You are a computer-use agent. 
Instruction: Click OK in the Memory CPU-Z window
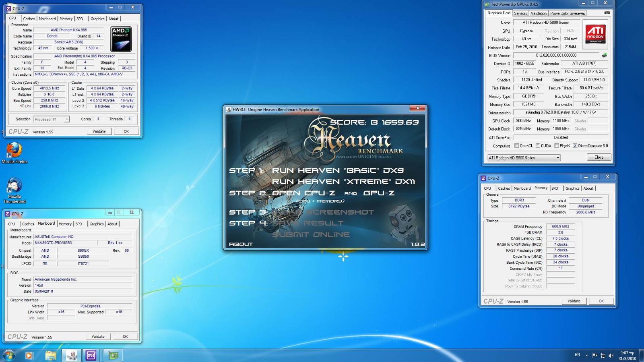(601, 301)
